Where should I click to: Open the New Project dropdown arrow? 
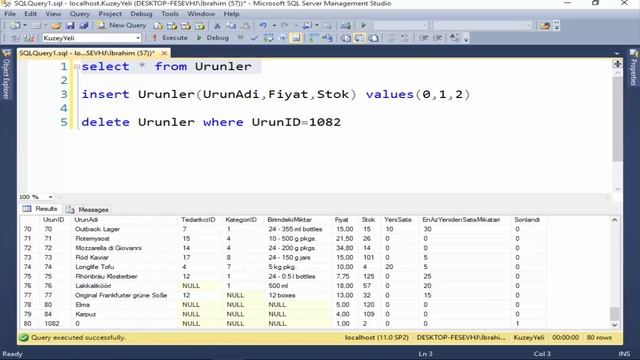pyautogui.click(x=24, y=25)
